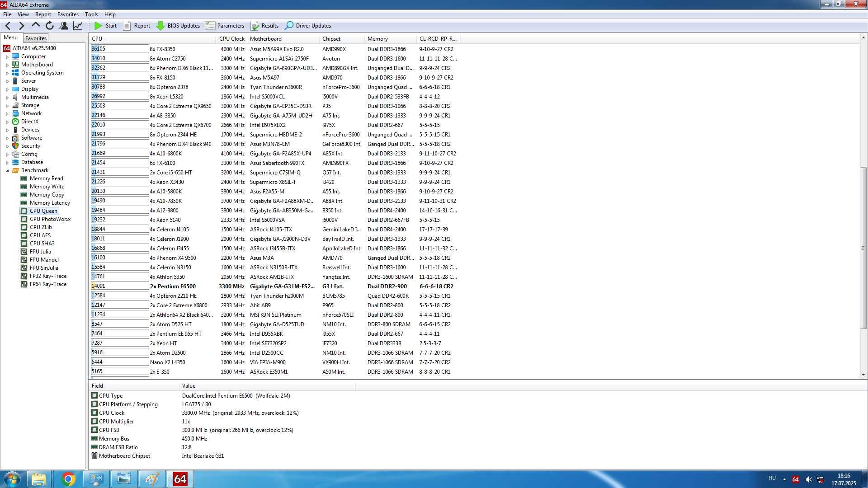Screen dimensions: 868x488
Task: Click the Refresh icon in toolbar
Action: coord(50,26)
